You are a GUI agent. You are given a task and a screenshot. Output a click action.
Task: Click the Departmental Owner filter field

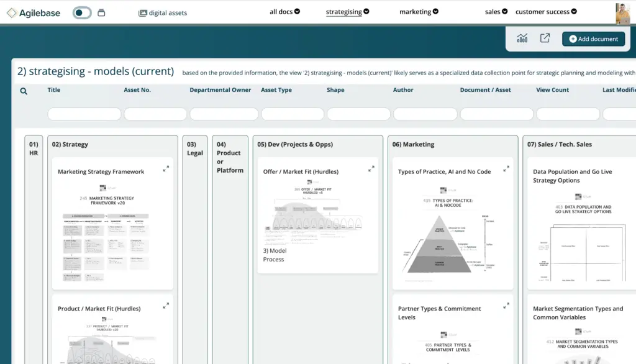[x=224, y=114]
